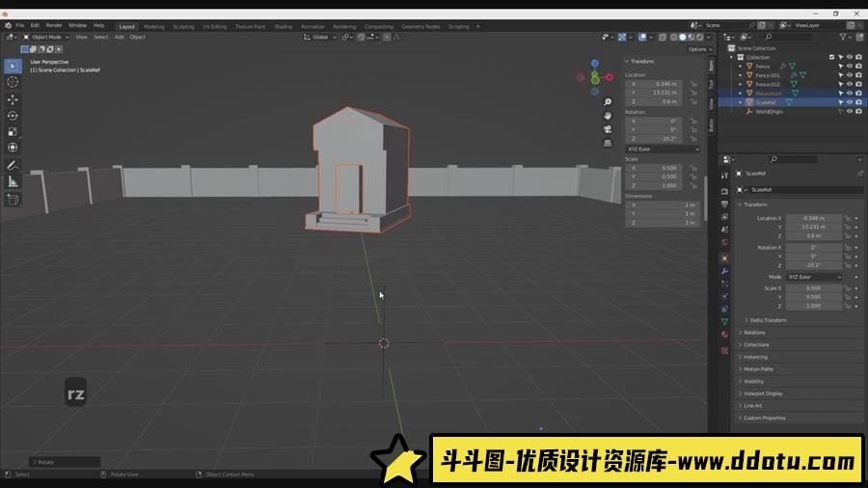Edit Rotation Z value in properties panel
The width and height of the screenshot is (868, 488).
point(813,265)
